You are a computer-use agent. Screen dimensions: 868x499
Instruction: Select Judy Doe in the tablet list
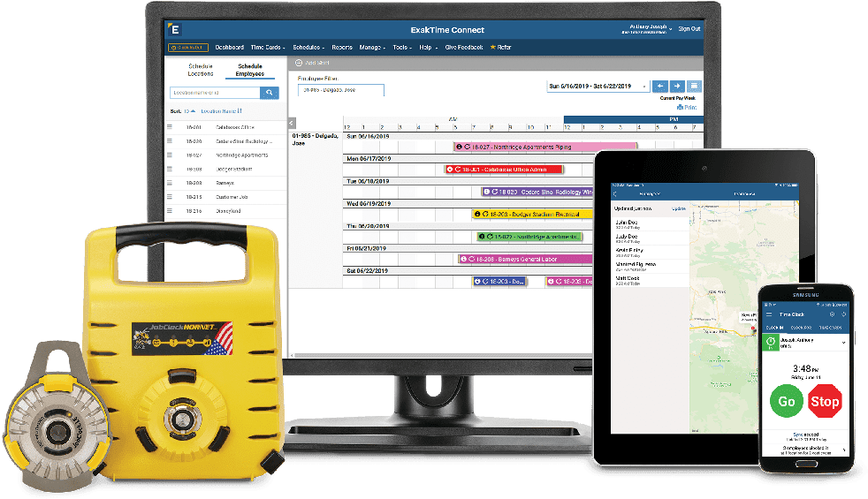[x=651, y=238]
